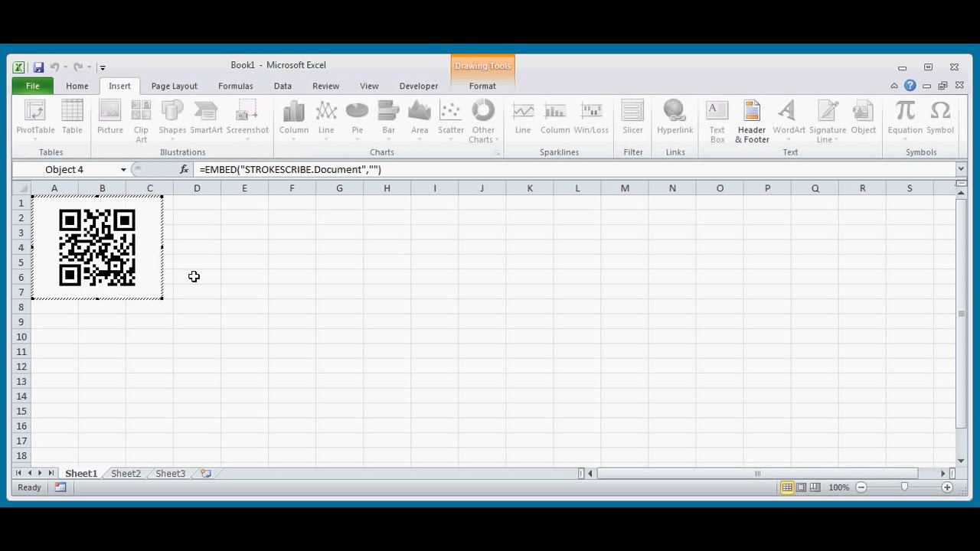Click the Select All corner button

pos(21,188)
